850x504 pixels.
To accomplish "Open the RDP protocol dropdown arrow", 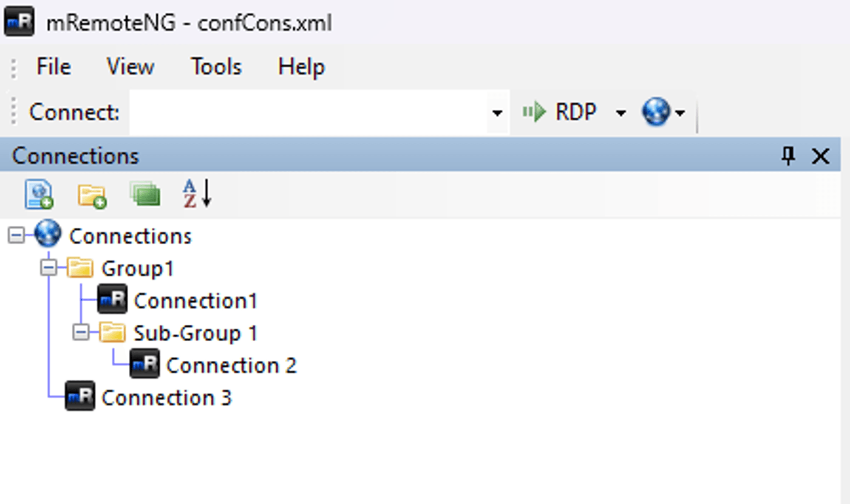I will 620,113.
